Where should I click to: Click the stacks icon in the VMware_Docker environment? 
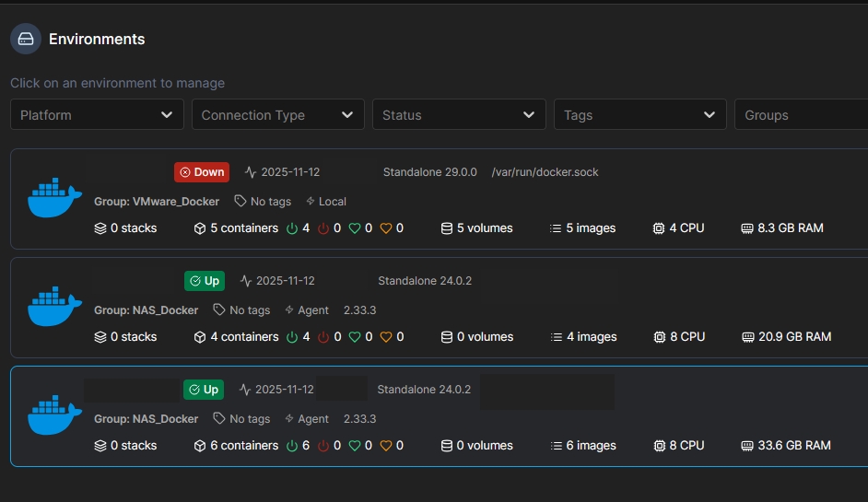click(100, 228)
